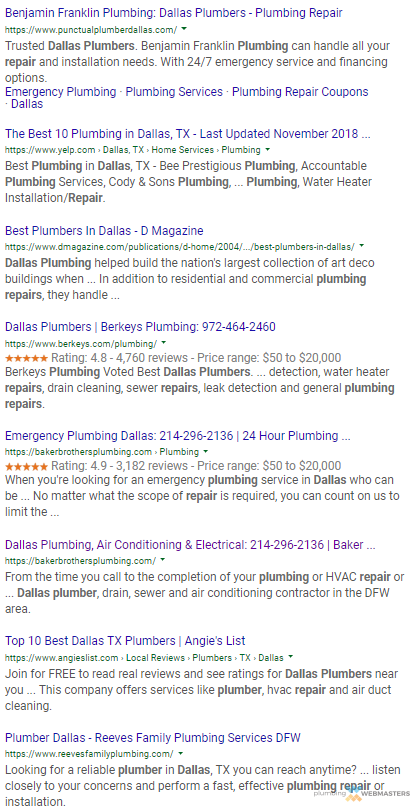The width and height of the screenshot is (420, 812).
Task: Open Dallas Plumbing, Air Conditioning & Electrical result
Action: click(190, 545)
